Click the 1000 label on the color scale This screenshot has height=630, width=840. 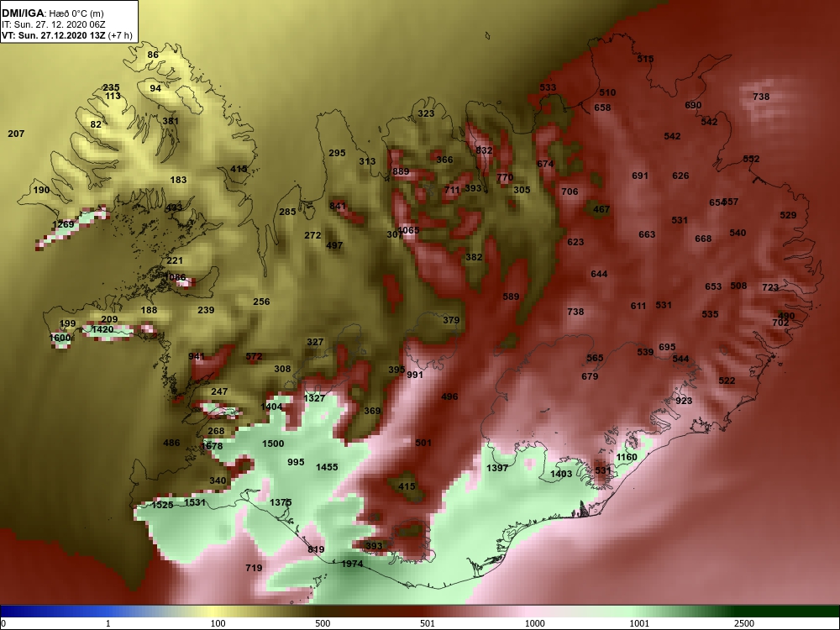(x=534, y=623)
